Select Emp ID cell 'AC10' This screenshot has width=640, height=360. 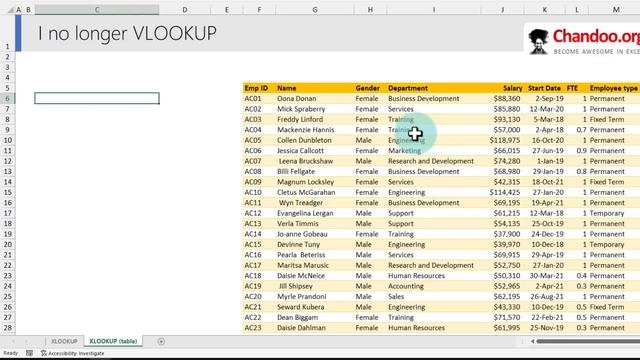259,192
